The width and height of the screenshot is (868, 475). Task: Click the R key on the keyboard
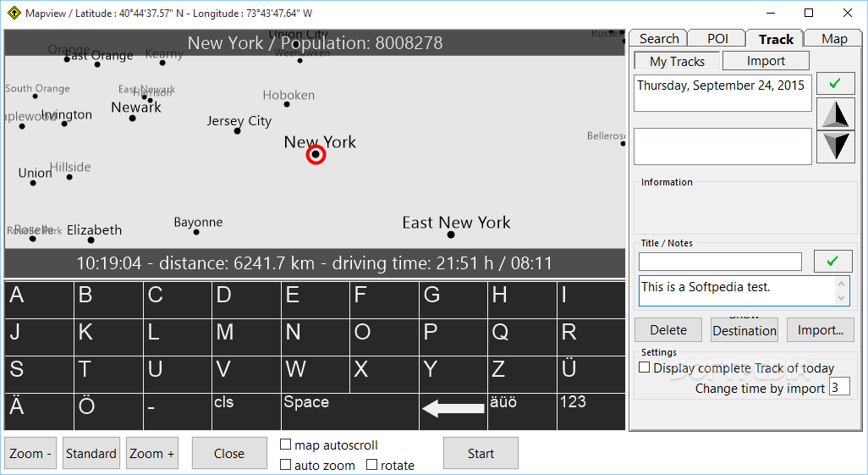(x=591, y=337)
